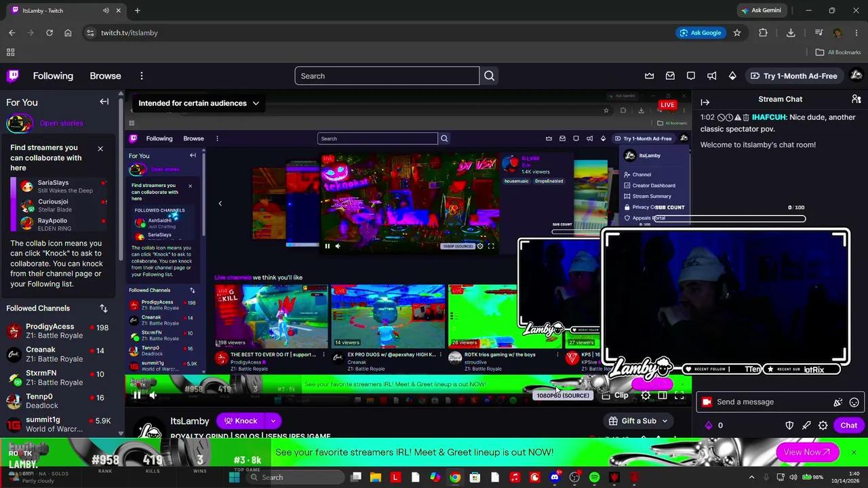The height and width of the screenshot is (488, 868).
Task: Focus the Send a message chat box
Action: (772, 402)
